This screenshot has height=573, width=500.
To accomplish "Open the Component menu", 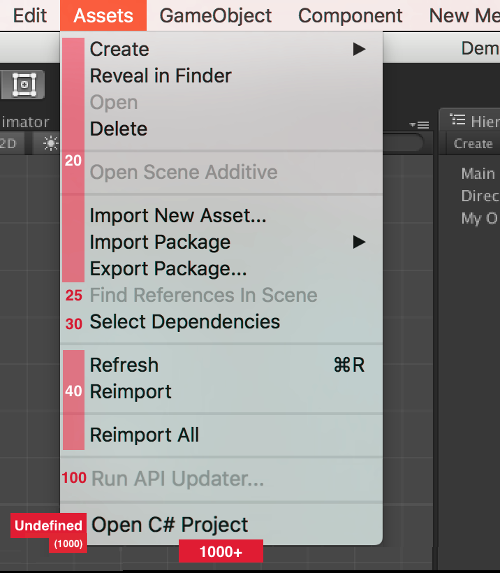I will [350, 16].
